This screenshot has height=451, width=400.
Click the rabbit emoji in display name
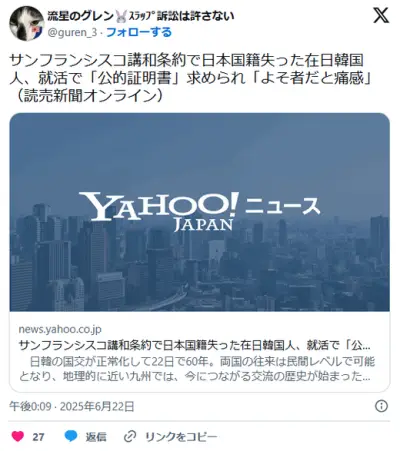tap(121, 16)
